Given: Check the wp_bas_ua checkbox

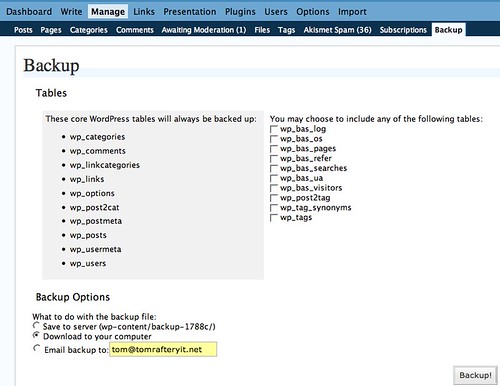Looking at the screenshot, I should (x=274, y=178).
